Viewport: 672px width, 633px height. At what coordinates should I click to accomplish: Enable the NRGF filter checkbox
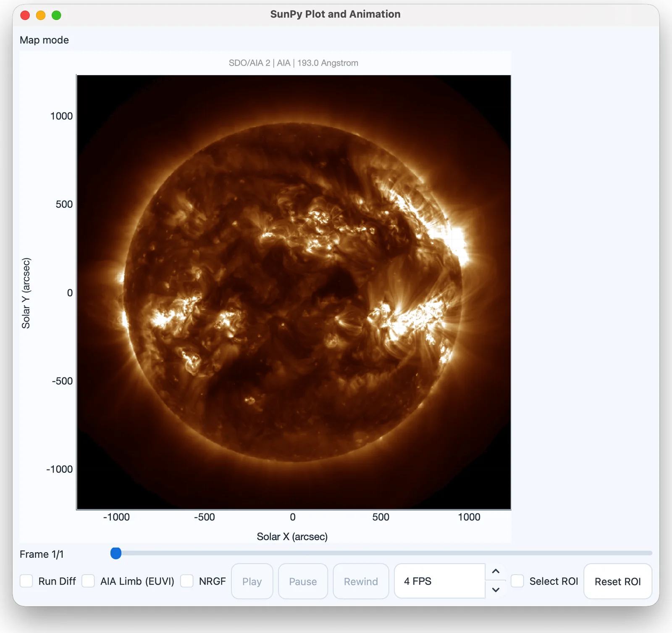187,581
